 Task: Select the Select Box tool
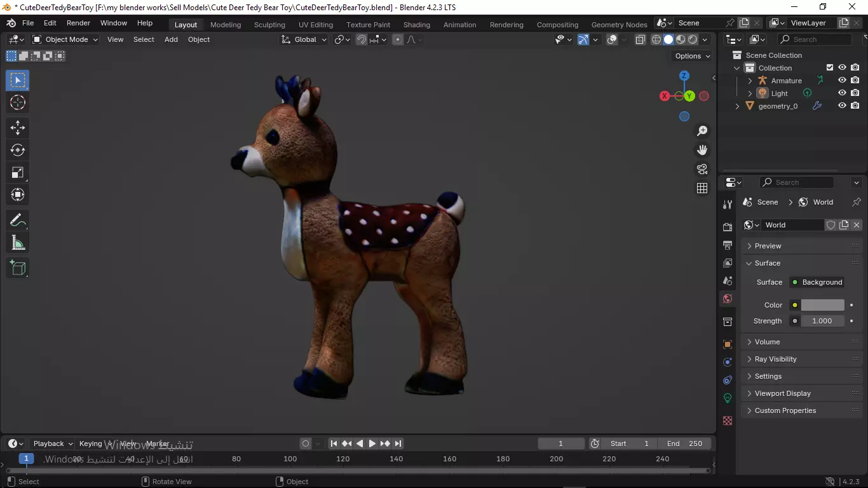(x=18, y=80)
